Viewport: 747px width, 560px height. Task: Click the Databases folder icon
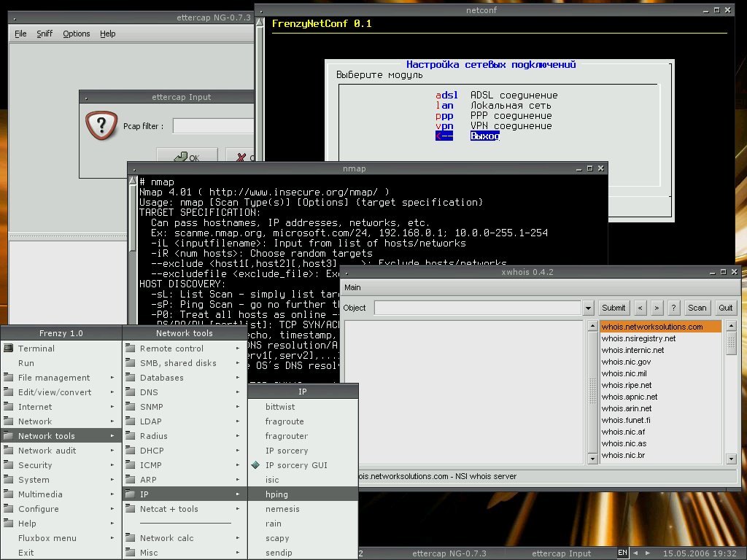130,377
